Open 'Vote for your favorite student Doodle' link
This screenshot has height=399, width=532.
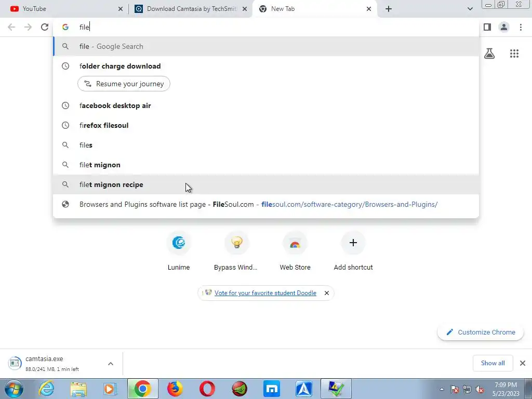(265, 293)
